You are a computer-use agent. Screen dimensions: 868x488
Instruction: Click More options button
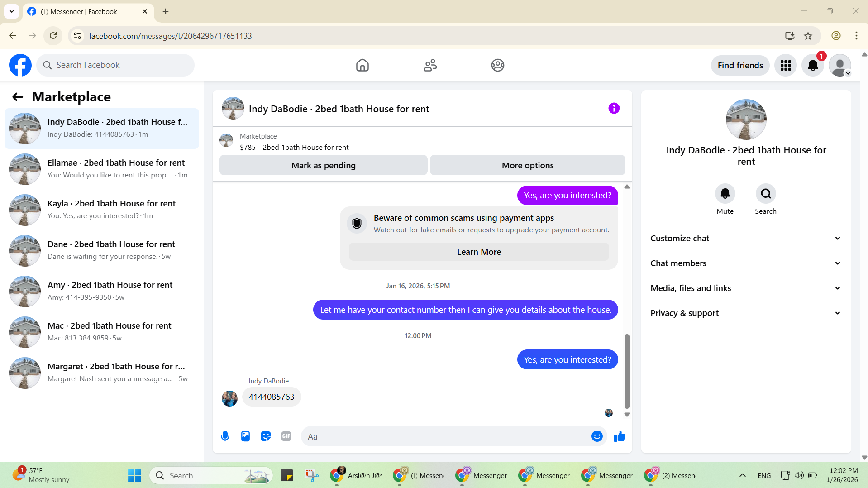pyautogui.click(x=528, y=166)
